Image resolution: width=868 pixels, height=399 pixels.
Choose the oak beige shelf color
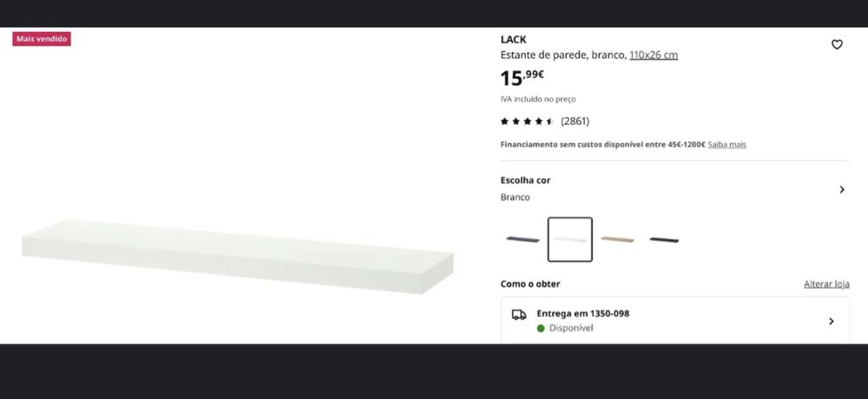click(x=617, y=239)
